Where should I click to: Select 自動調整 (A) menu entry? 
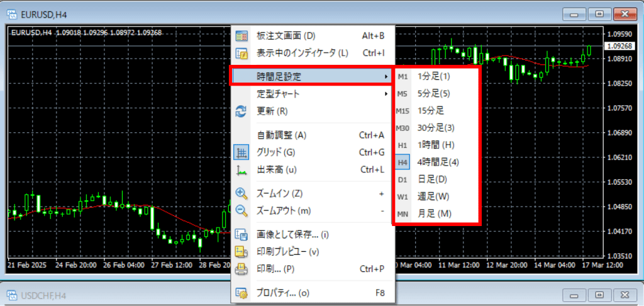(x=313, y=135)
